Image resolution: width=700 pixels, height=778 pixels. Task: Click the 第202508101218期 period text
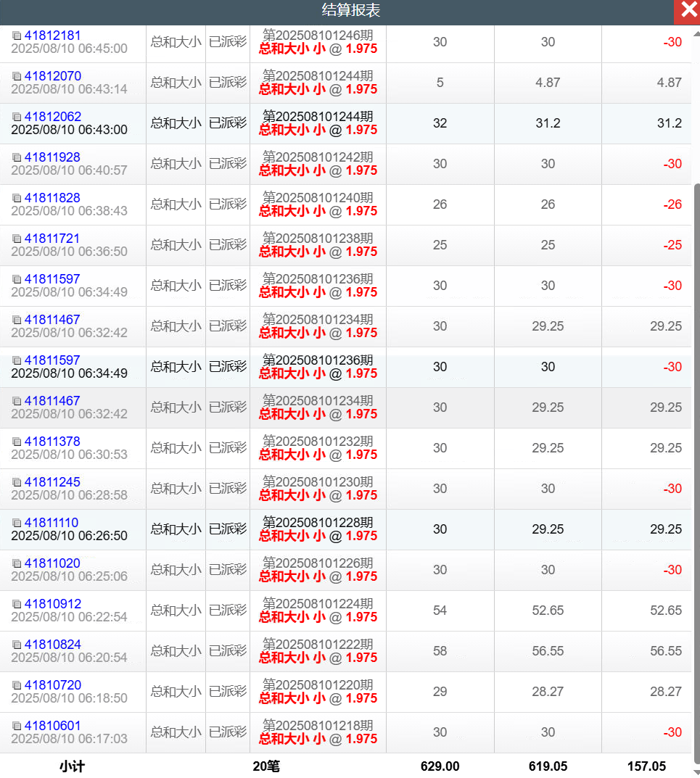pyautogui.click(x=318, y=726)
